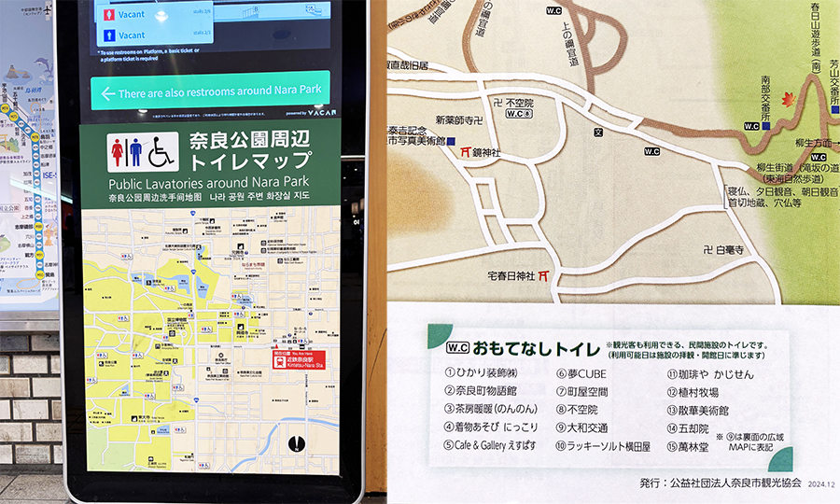
Task: Click the torii icon beside 鏡神社
Action: (x=465, y=152)
